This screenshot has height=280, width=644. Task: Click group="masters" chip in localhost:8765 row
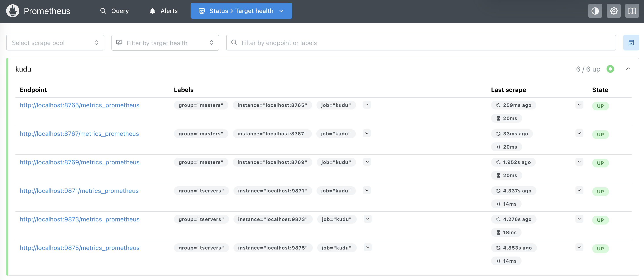[x=201, y=105]
